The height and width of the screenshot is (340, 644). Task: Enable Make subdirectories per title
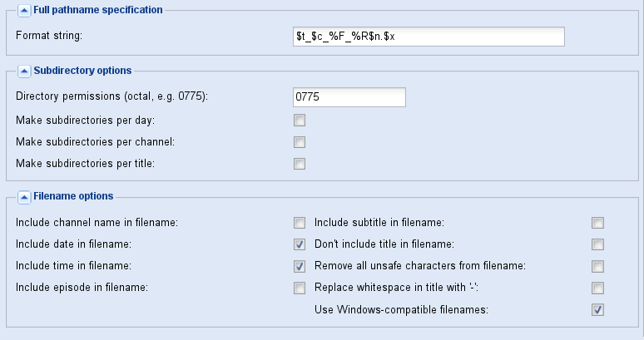[x=300, y=164]
